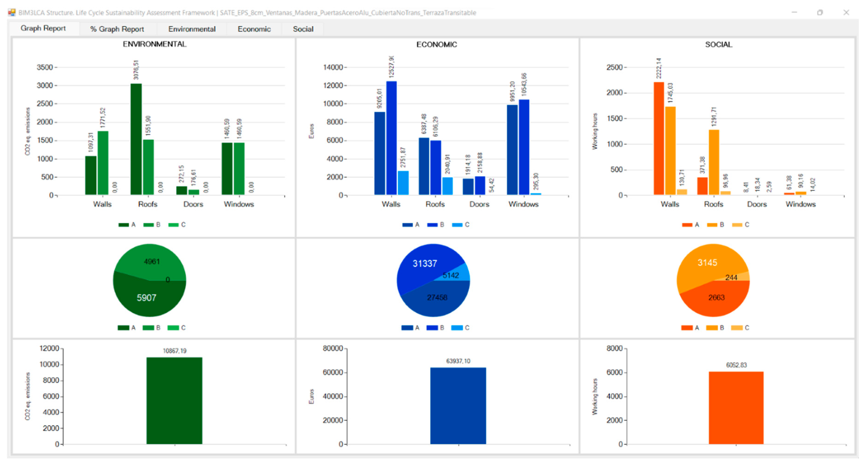
Task: Click the 10867,19 total emissions bar
Action: 174,401
